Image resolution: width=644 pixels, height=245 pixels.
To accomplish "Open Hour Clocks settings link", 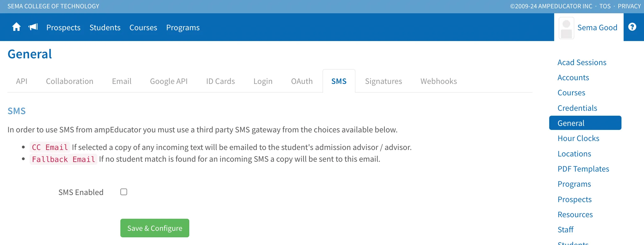I will 578,138.
